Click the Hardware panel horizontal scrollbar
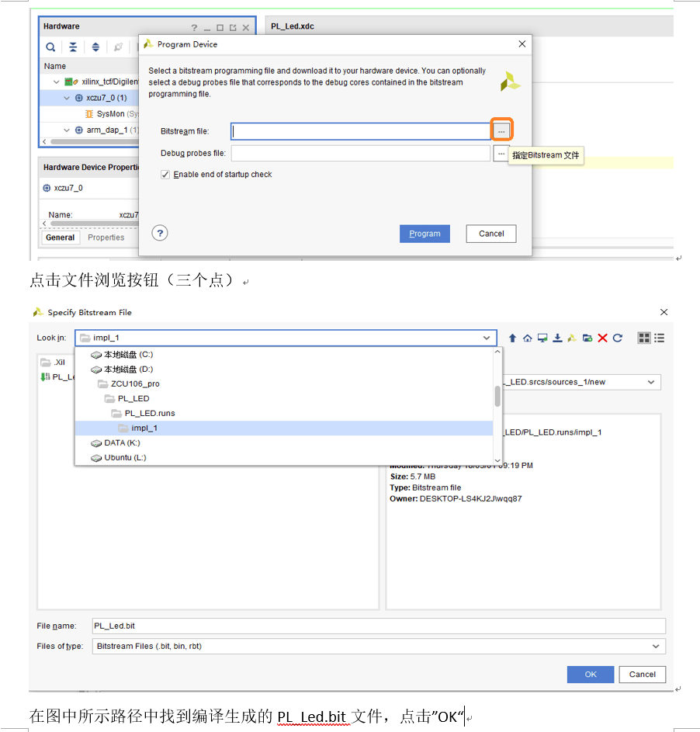 [95, 141]
